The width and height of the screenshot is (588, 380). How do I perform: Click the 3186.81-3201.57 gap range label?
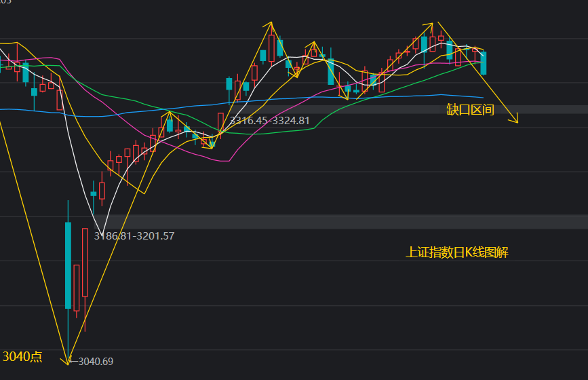(134, 236)
